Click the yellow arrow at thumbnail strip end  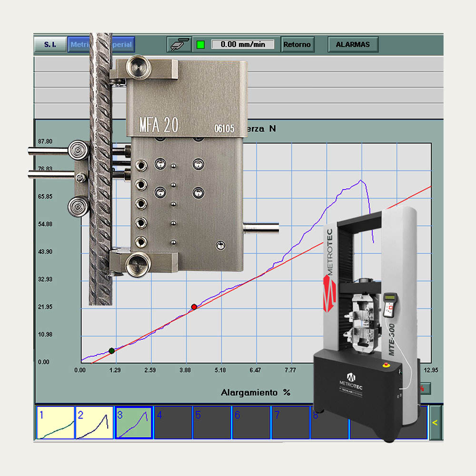(x=435, y=422)
